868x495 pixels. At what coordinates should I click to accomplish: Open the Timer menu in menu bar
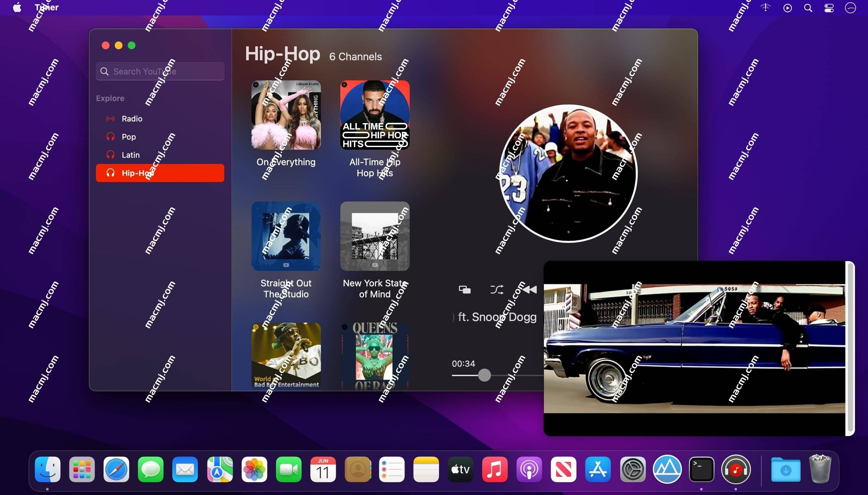(x=47, y=7)
